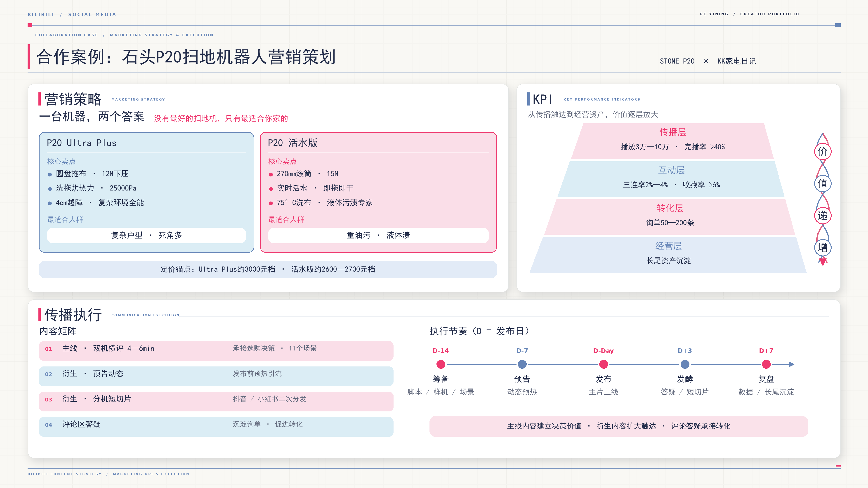Click GE YINING / CREATOR PORTFOLIO header label

click(x=749, y=14)
